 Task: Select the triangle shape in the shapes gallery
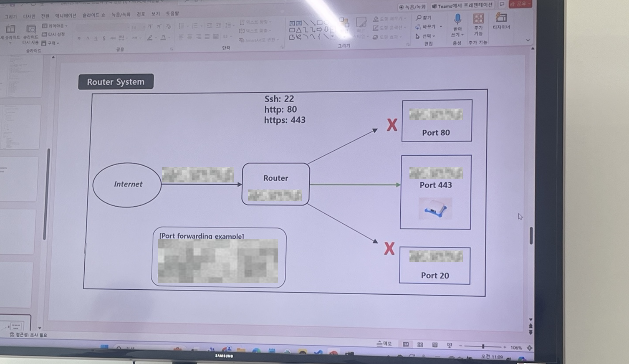[x=299, y=30]
